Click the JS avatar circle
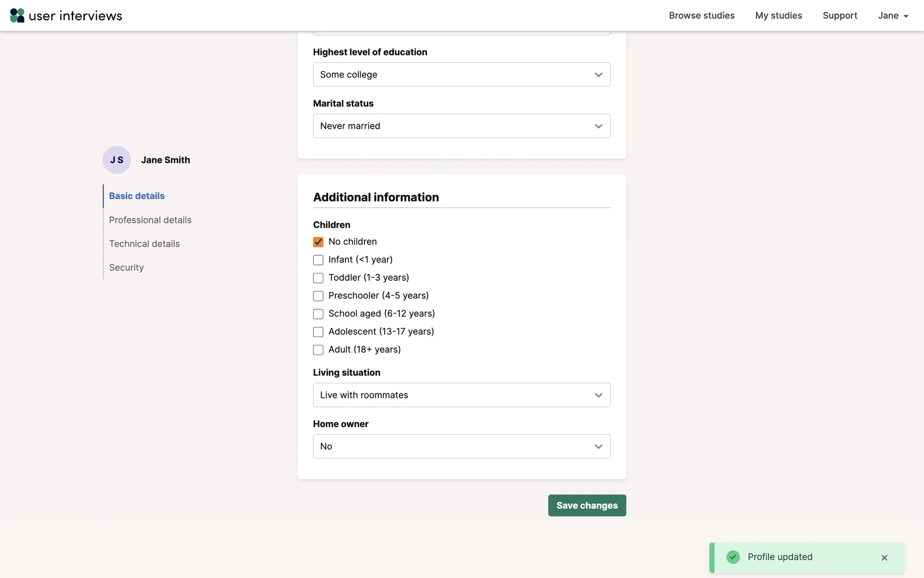 click(x=116, y=160)
